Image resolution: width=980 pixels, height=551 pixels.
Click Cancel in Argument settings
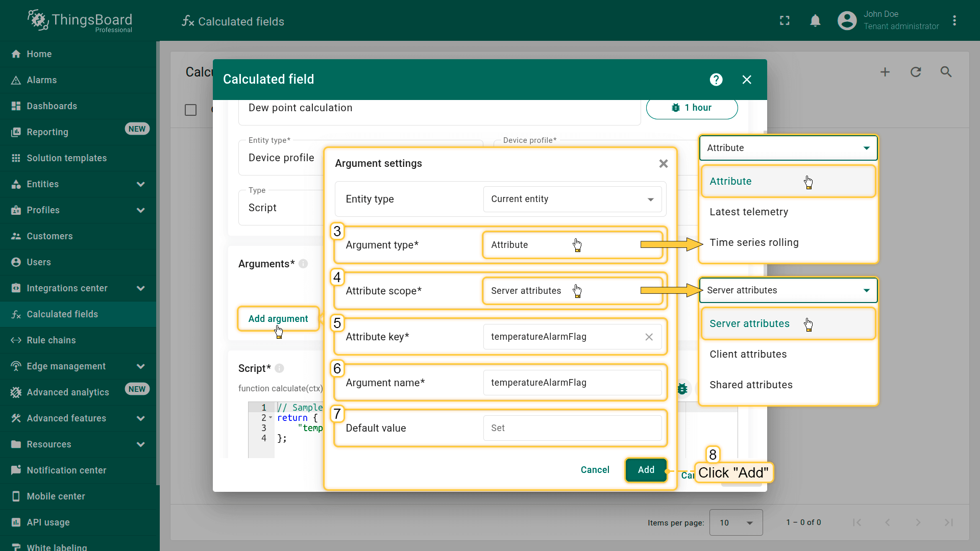click(x=595, y=470)
